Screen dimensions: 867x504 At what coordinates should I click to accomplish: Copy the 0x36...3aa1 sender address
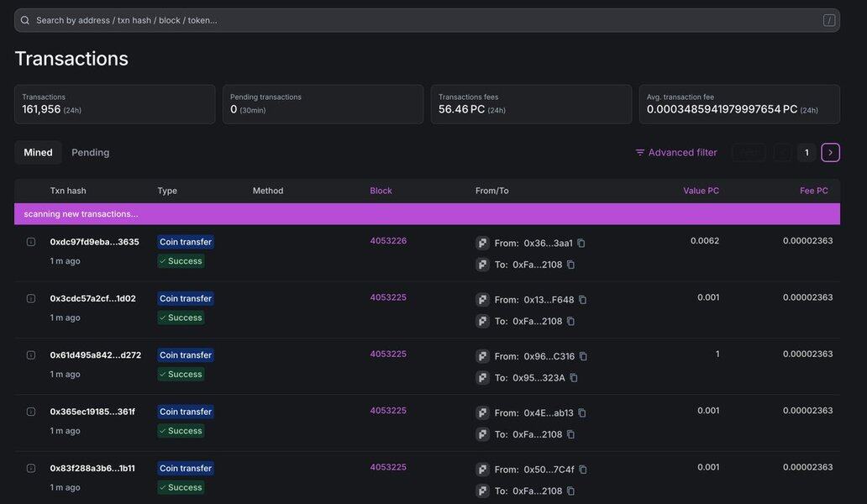[x=581, y=244]
